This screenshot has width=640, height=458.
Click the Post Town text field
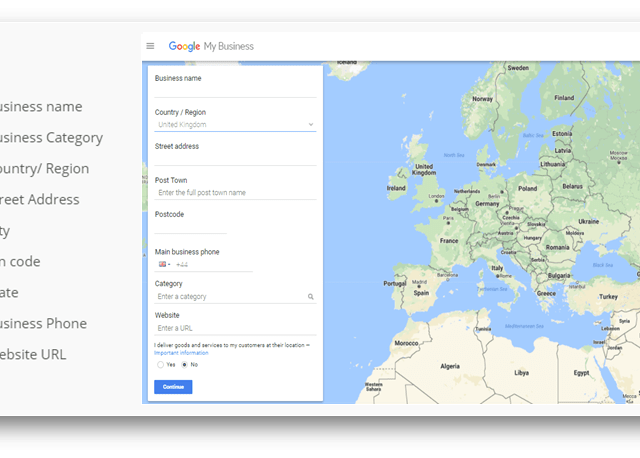click(234, 193)
